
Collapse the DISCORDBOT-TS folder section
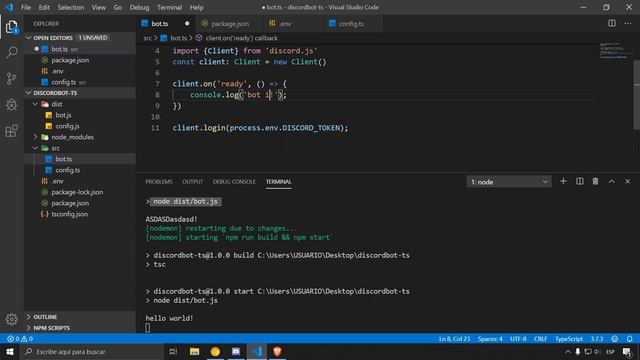29,93
